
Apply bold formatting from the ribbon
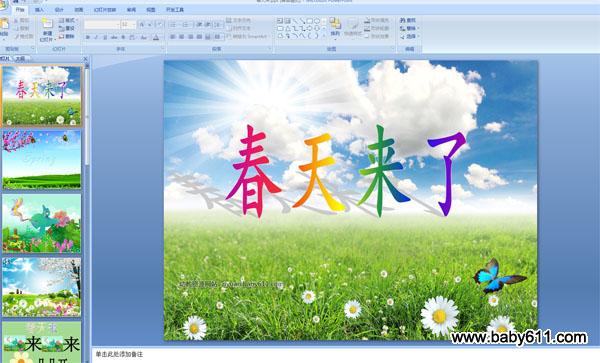coord(88,37)
